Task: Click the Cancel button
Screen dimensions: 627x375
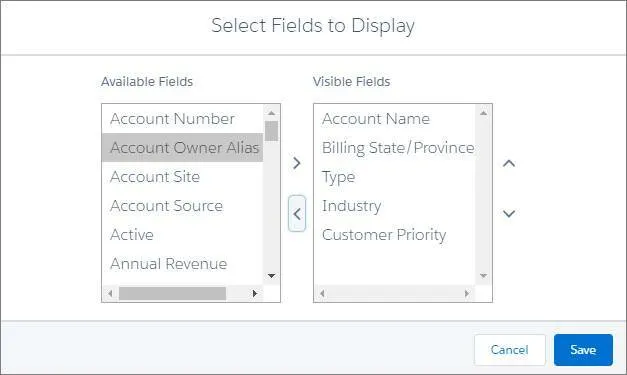Action: tap(509, 350)
